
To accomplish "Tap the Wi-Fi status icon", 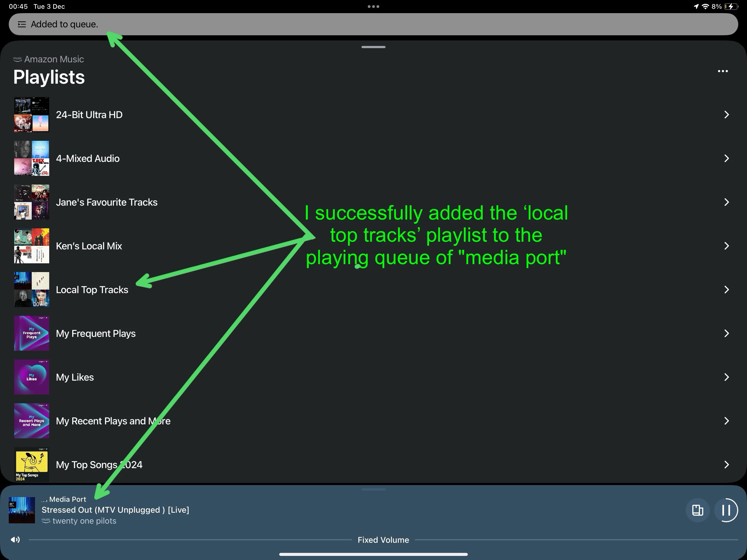I will (x=705, y=6).
